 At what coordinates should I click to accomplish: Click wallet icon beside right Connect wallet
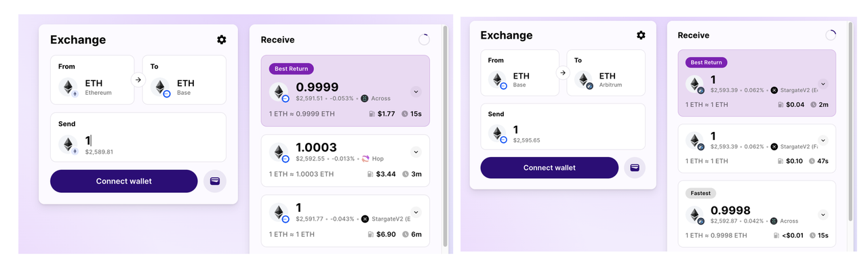[635, 167]
